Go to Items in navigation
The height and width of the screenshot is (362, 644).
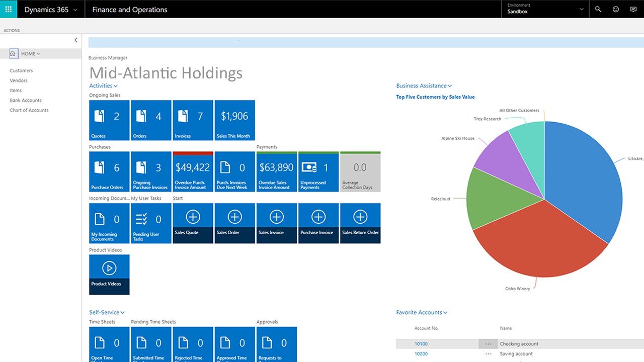(x=16, y=90)
